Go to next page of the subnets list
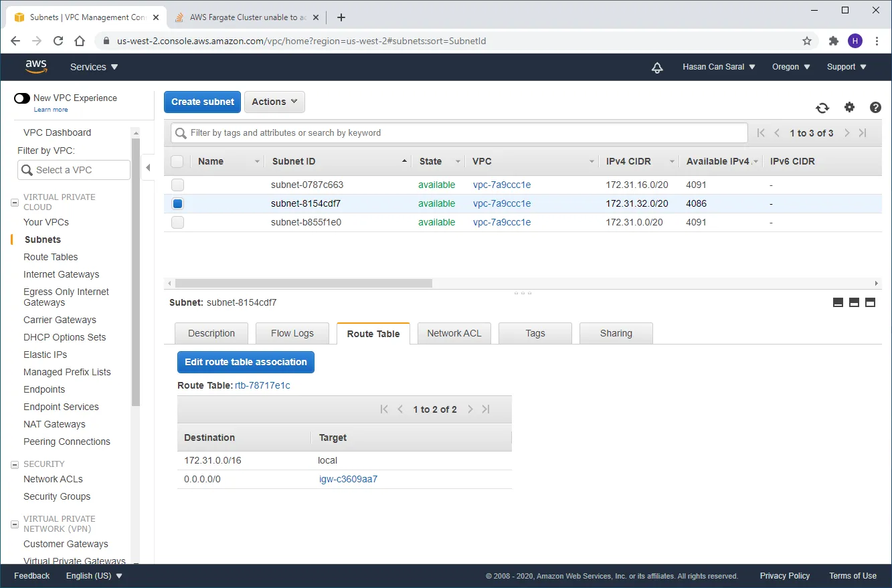 (x=846, y=133)
